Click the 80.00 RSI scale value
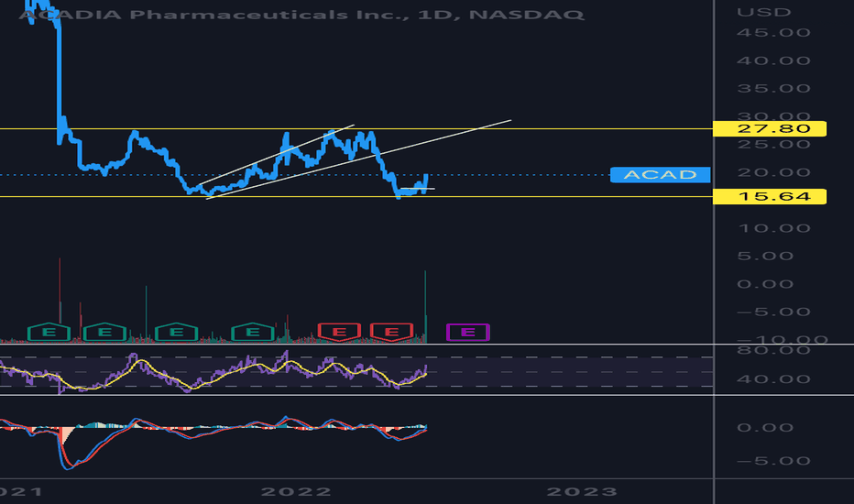 773,350
